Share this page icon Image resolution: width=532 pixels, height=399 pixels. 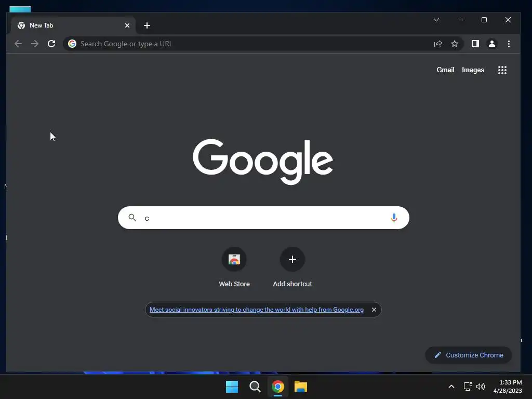click(438, 44)
